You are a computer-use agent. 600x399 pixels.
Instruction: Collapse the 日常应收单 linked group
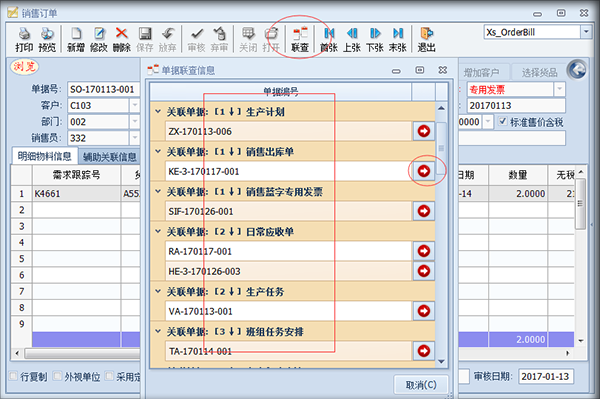pos(158,231)
